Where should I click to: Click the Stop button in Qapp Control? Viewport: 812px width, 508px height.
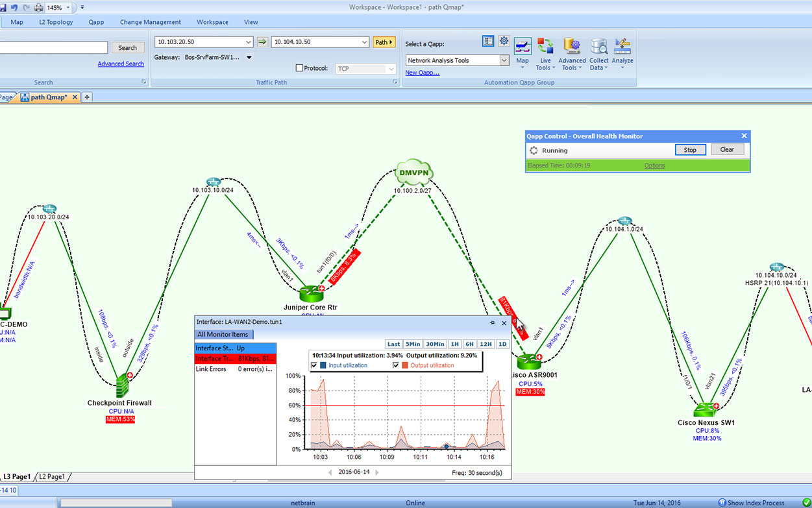tap(690, 149)
